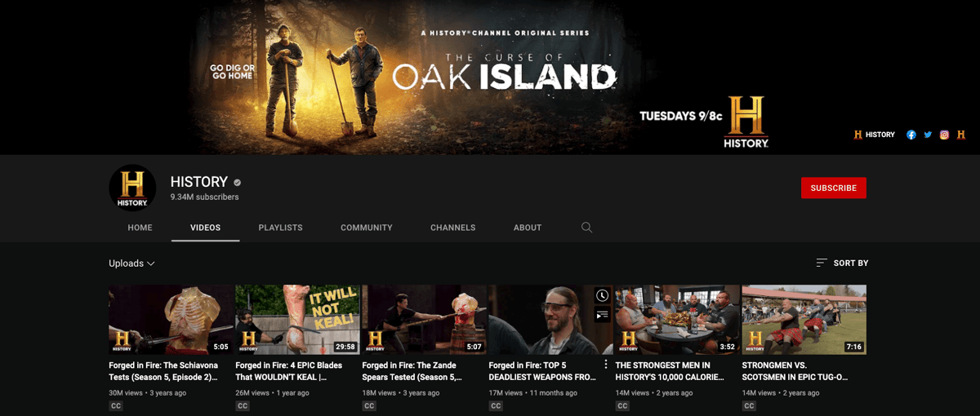Open the Twitter link icon in banner
This screenshot has height=416, width=980.
coord(928,135)
